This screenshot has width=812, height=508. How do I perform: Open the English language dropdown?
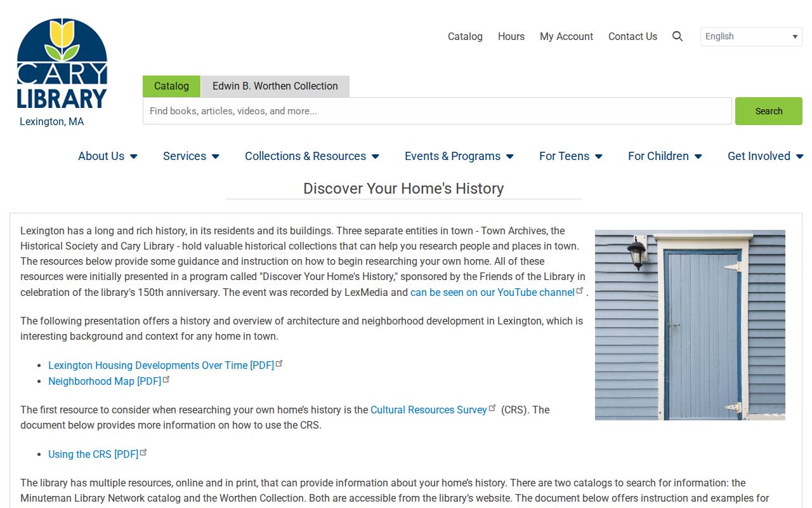point(751,37)
